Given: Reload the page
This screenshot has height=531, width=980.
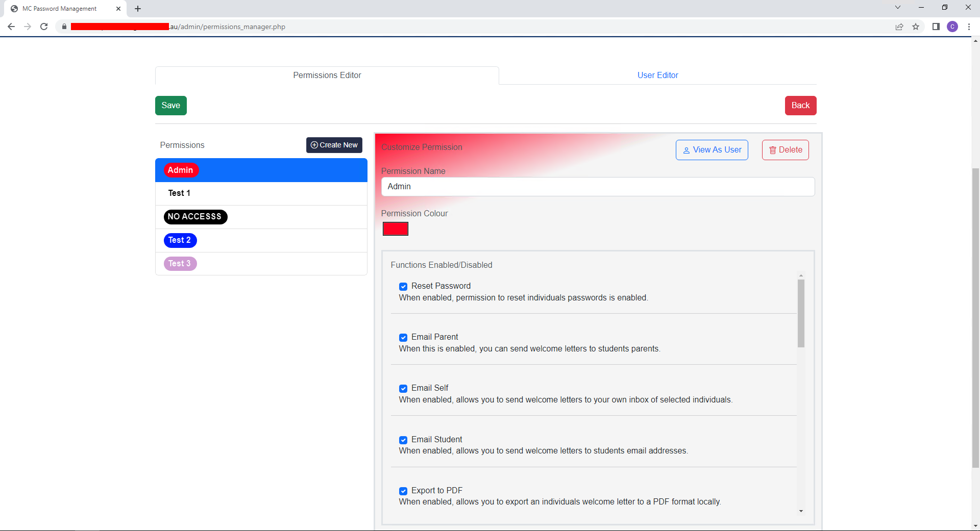Looking at the screenshot, I should 44,27.
